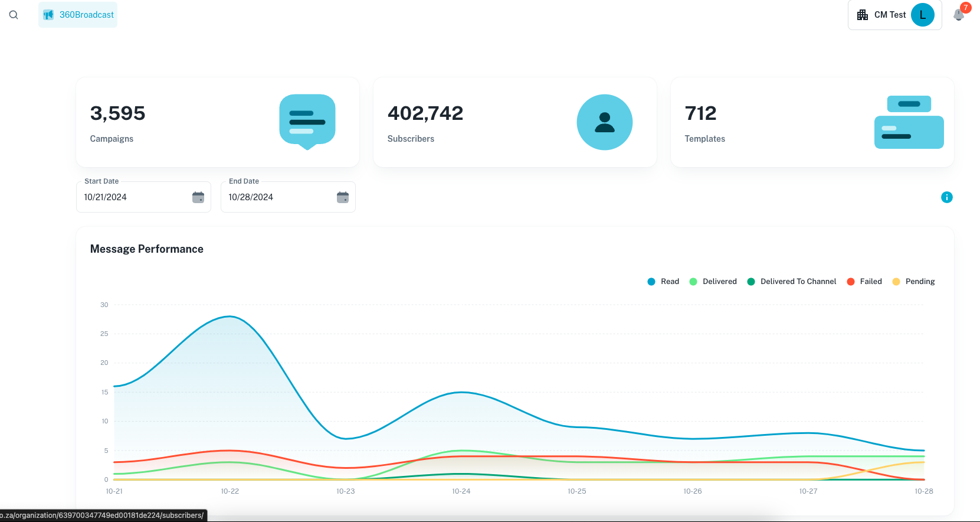Hide the Failed series in legend
This screenshot has width=980, height=522.
click(864, 282)
